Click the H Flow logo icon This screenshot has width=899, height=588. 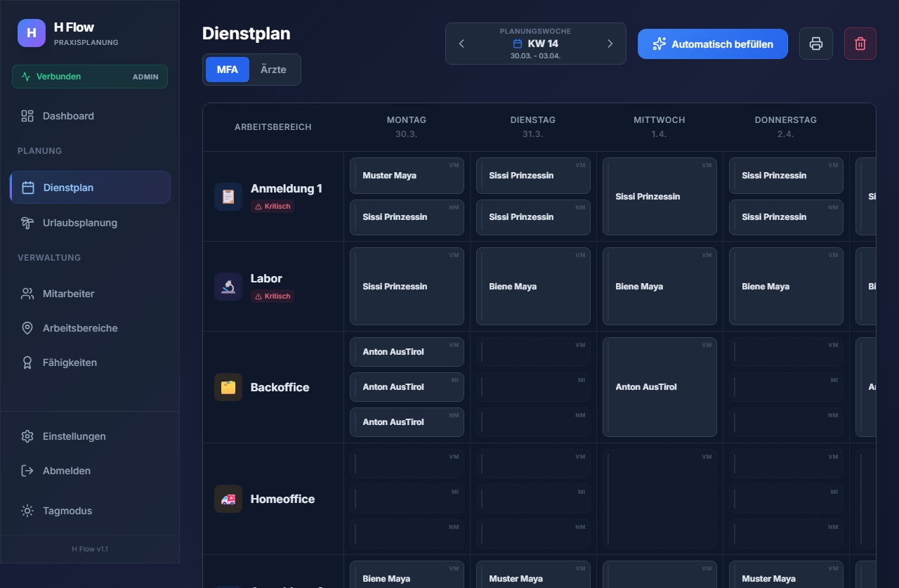[32, 33]
